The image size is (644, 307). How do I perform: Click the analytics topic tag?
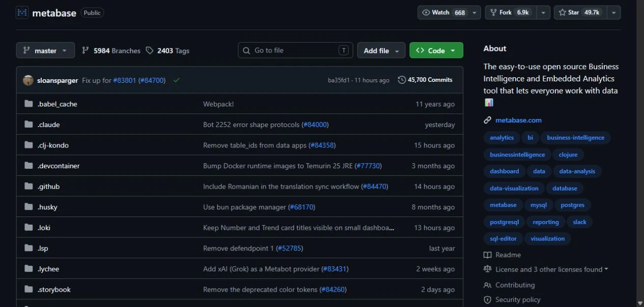tap(501, 138)
